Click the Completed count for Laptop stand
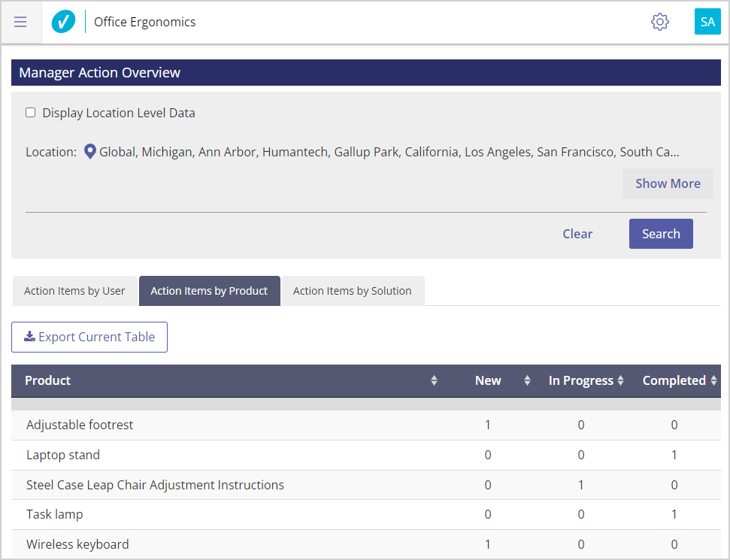The image size is (730, 560). (x=674, y=456)
